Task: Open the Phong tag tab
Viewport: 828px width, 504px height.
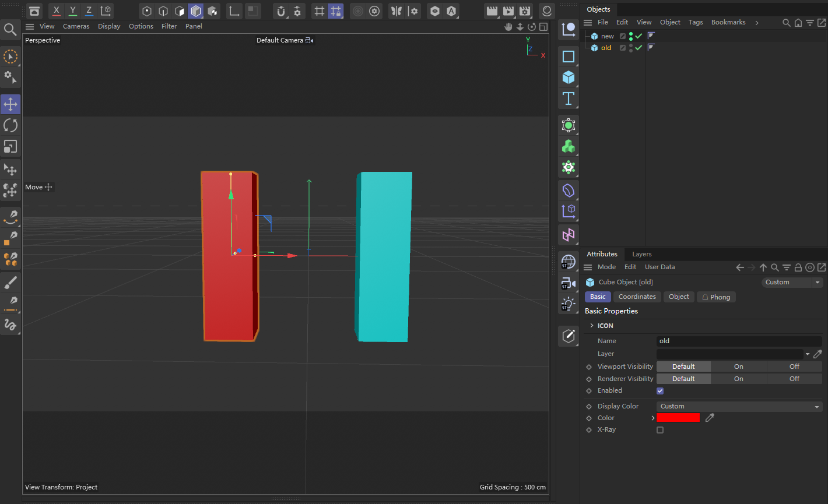Action: [x=716, y=297]
